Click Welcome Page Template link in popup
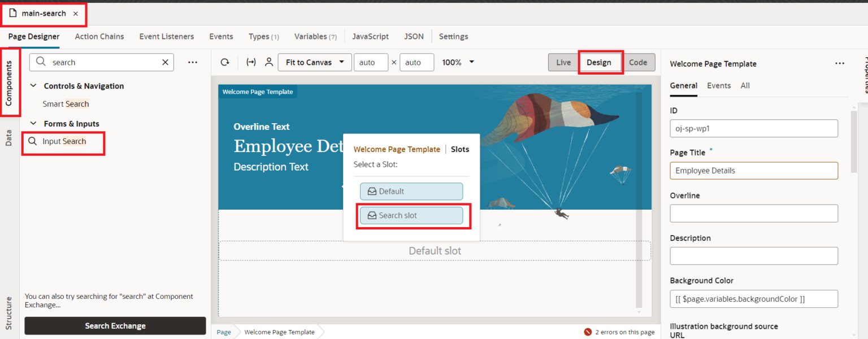Screen dimensions: 868x339 [397, 149]
